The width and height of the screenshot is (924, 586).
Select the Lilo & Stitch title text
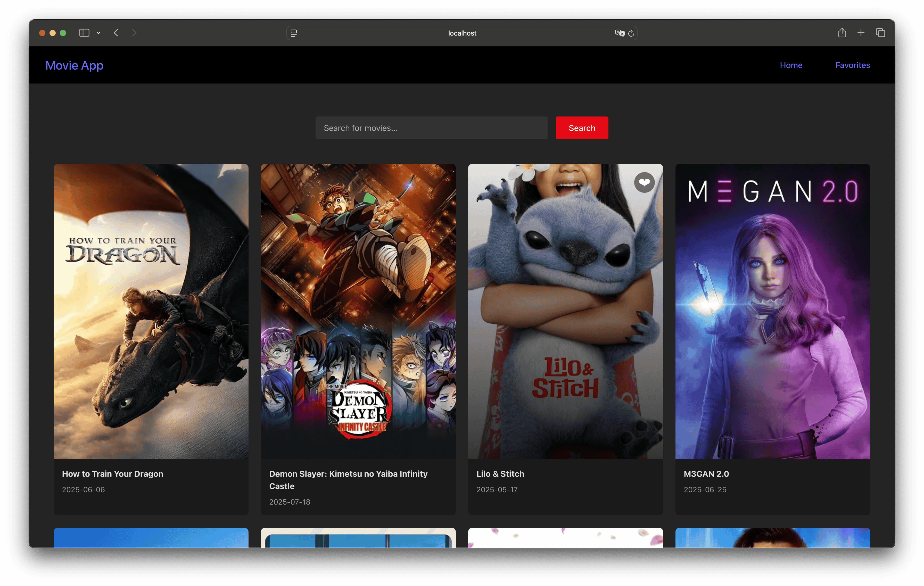[x=500, y=474]
